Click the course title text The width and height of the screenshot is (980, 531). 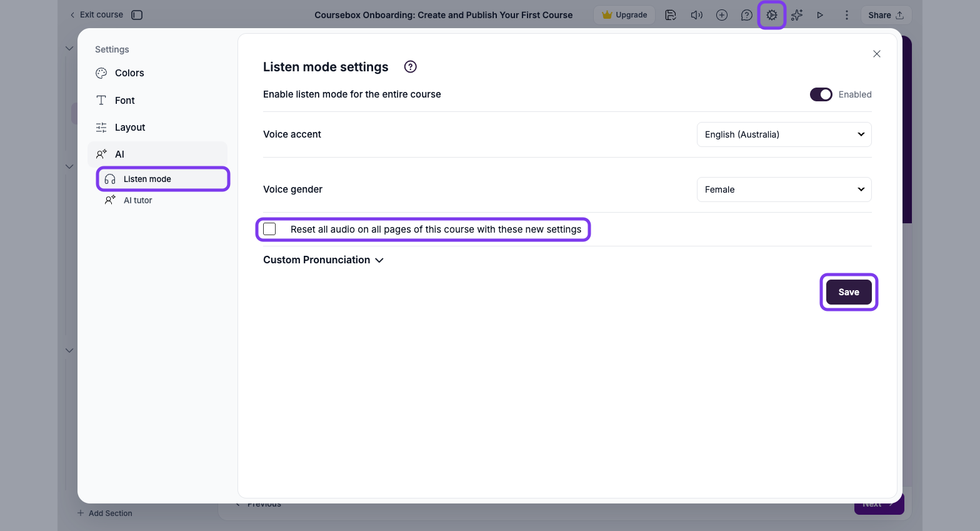point(443,15)
